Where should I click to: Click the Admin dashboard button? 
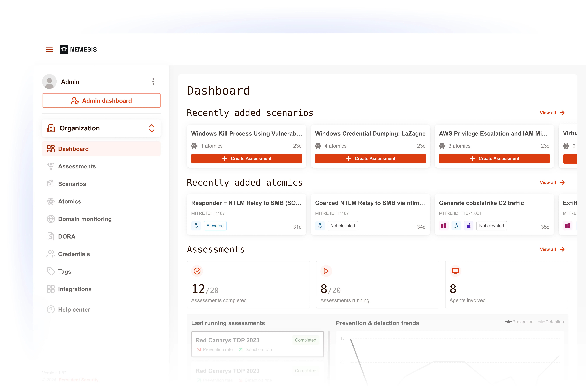pos(101,101)
